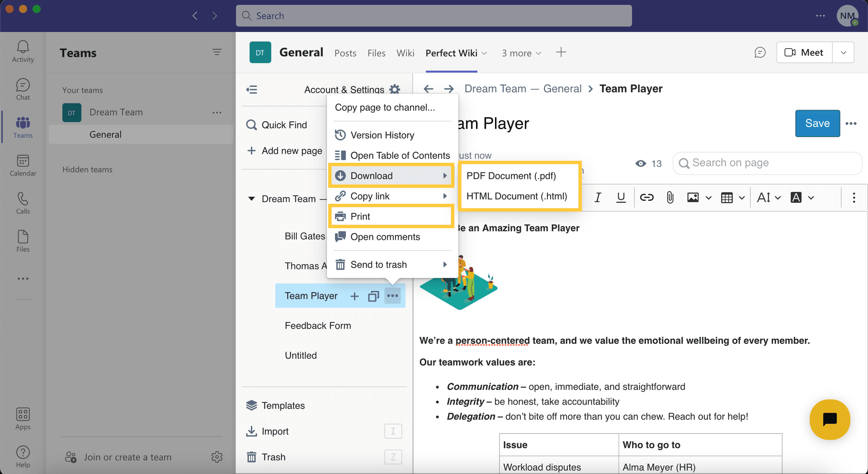Switch to the Posts tab
The width and height of the screenshot is (868, 474).
click(345, 53)
